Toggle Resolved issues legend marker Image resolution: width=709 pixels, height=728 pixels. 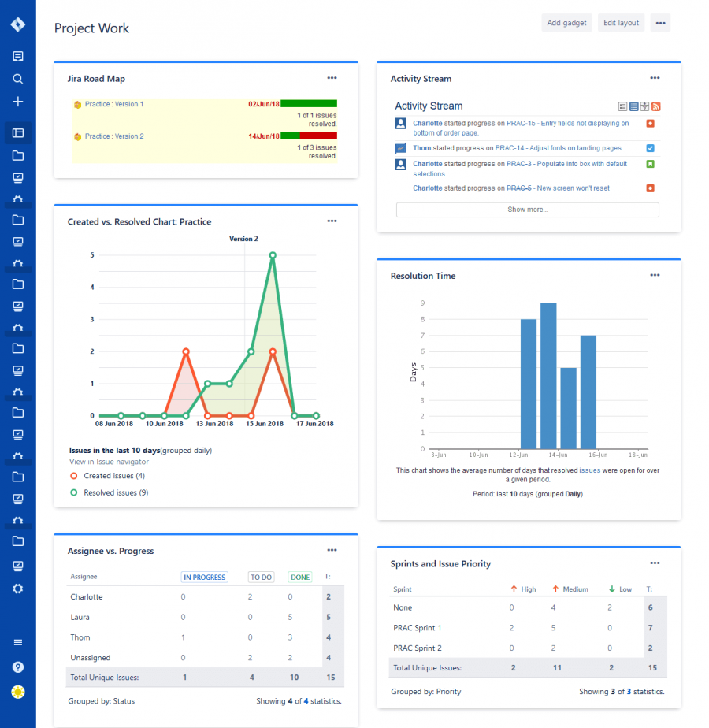73,492
